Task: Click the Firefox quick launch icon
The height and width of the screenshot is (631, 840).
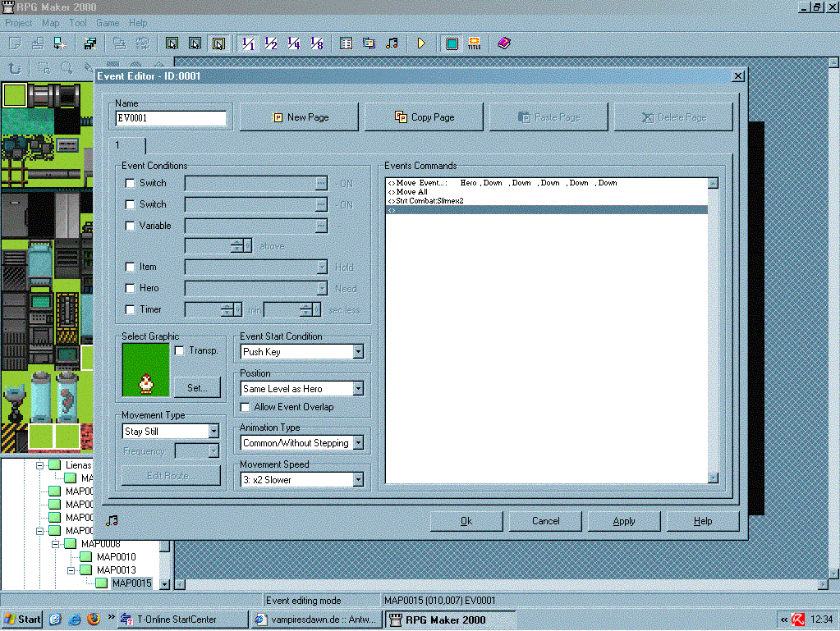Action: (x=94, y=620)
